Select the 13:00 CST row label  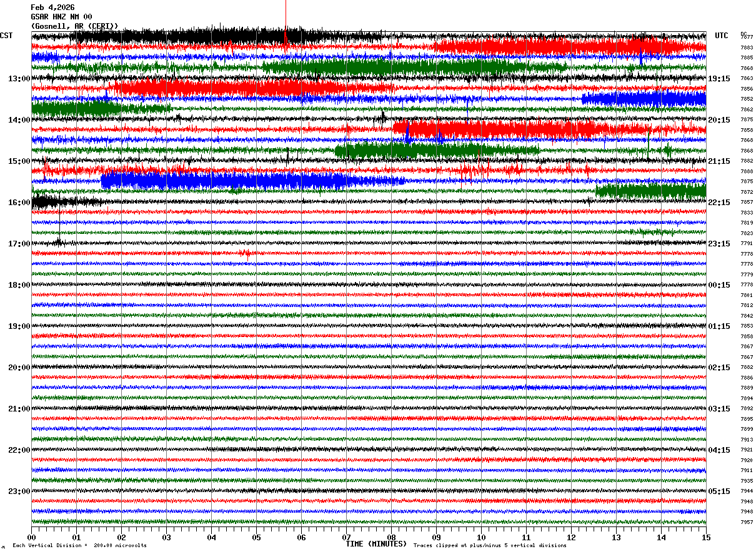[x=19, y=79]
